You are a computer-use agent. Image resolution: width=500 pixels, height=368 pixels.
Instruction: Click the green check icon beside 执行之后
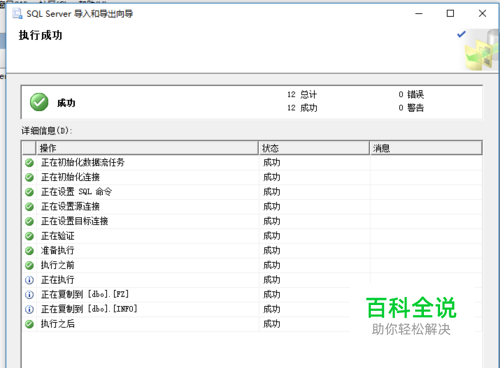pyautogui.click(x=29, y=324)
